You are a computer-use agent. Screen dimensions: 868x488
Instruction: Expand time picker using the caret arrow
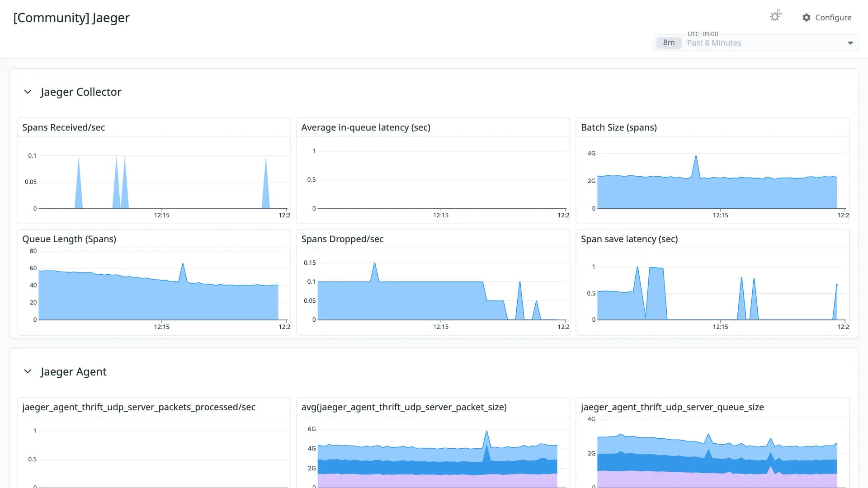(850, 43)
